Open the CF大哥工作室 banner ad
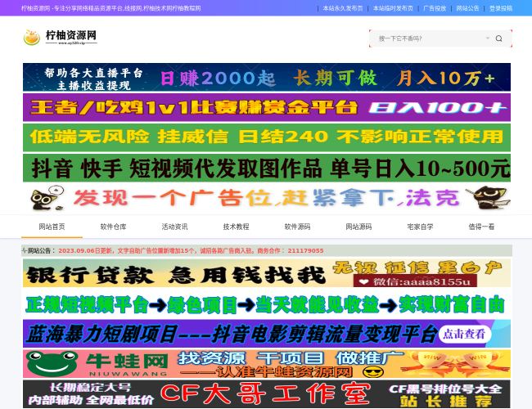 pos(267,394)
